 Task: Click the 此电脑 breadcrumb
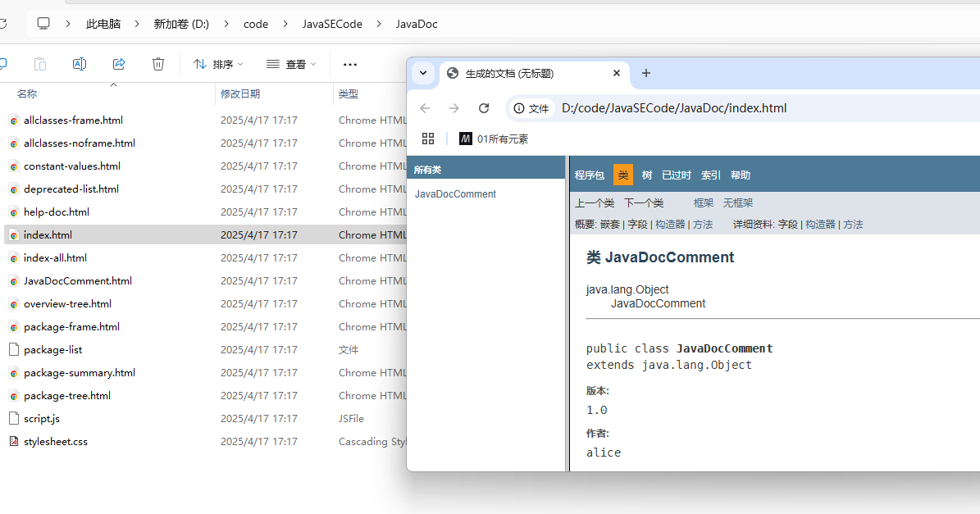(103, 24)
